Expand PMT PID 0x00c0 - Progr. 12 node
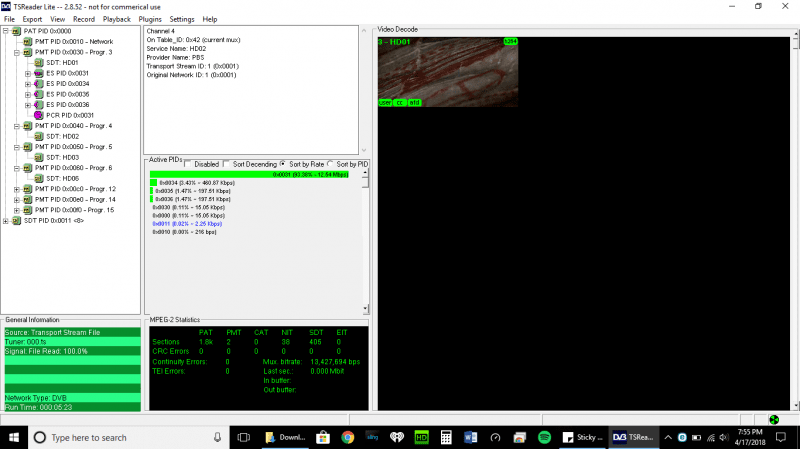 pos(17,189)
